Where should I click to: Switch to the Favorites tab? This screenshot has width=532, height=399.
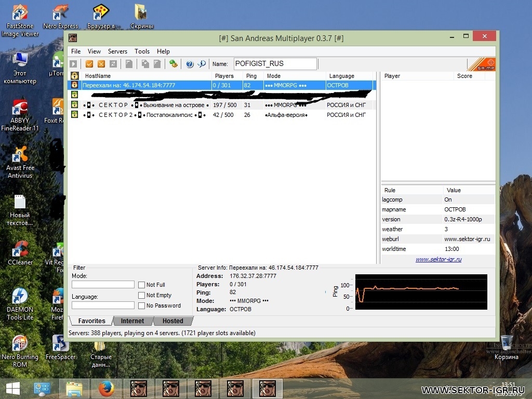coord(91,321)
